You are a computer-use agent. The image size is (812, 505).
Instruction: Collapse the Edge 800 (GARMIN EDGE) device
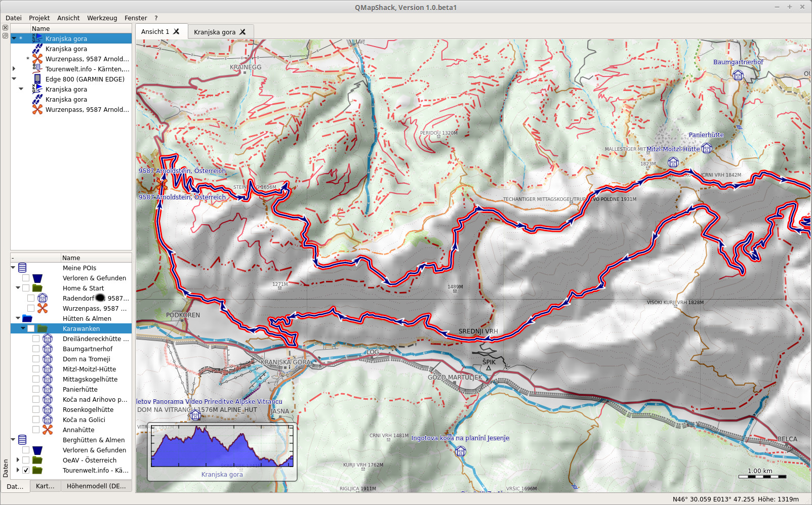(x=14, y=79)
